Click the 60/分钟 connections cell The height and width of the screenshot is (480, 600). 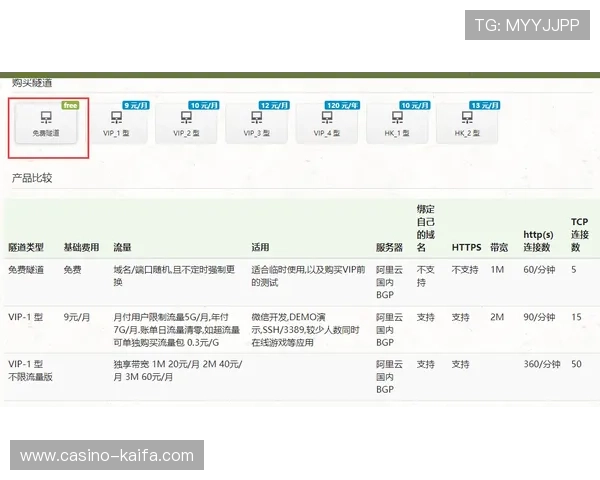[x=539, y=270]
